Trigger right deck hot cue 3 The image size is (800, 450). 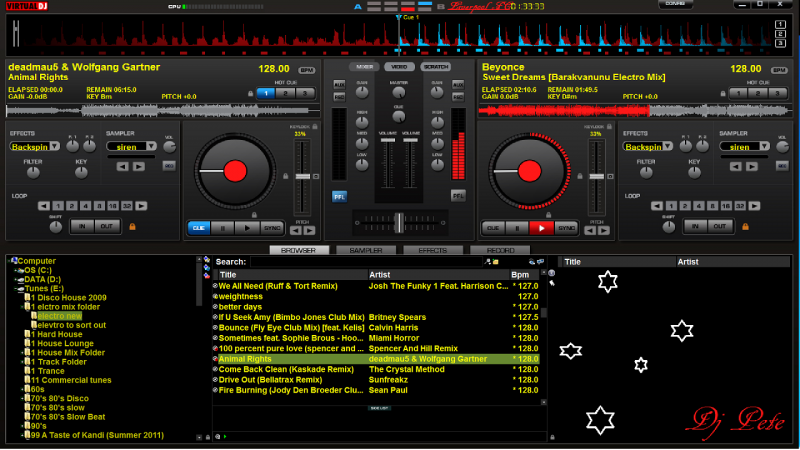777,93
